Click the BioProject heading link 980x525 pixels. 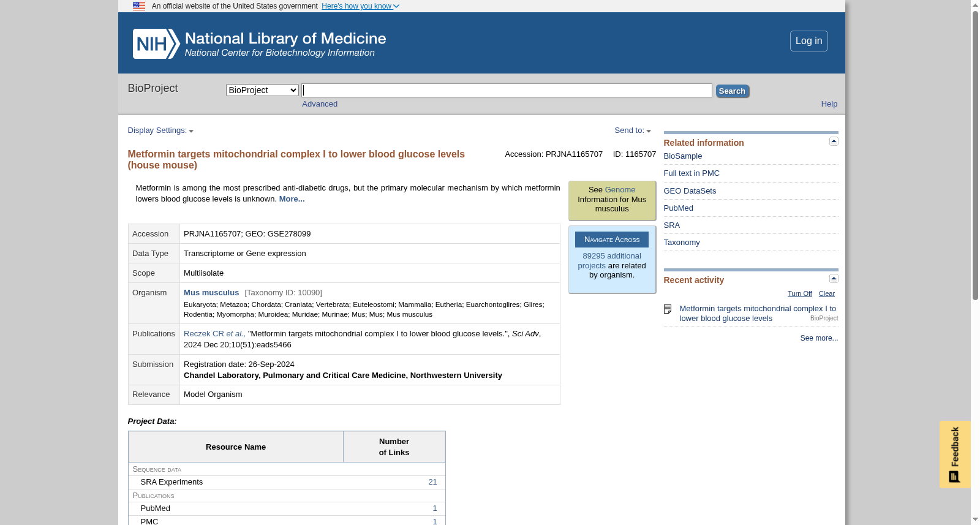pos(153,88)
